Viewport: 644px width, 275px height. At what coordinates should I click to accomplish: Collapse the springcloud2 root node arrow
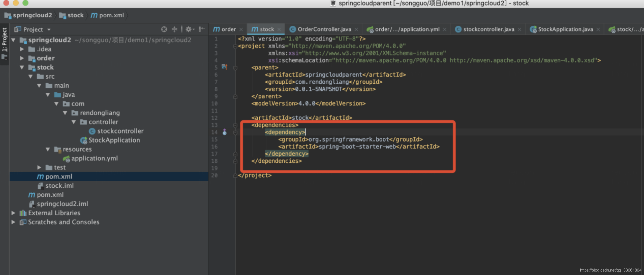point(14,40)
